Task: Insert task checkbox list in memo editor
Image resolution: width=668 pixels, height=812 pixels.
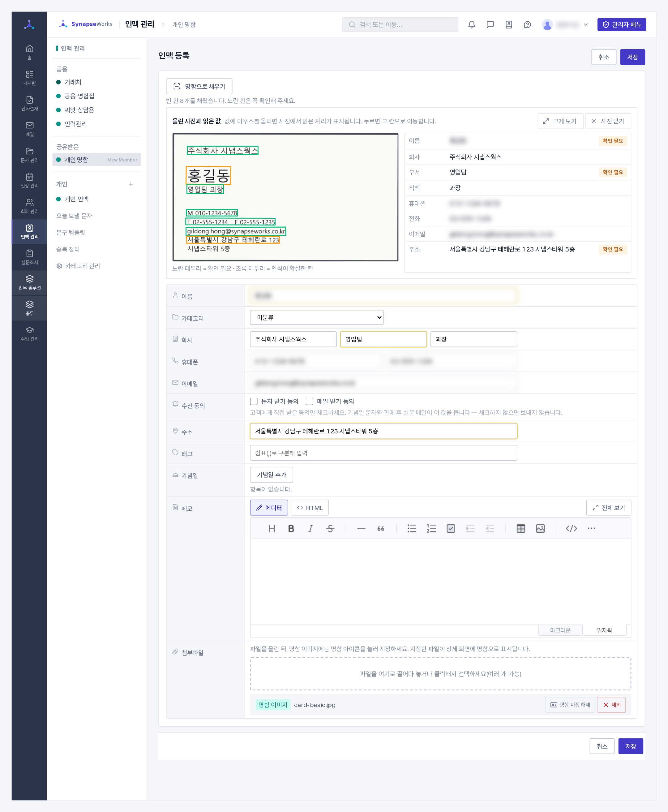Action: pyautogui.click(x=451, y=528)
